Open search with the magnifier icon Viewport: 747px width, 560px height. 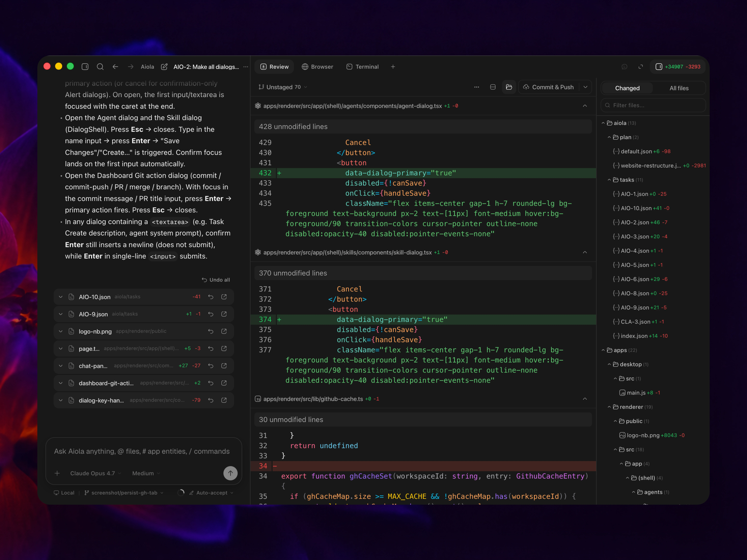(100, 67)
